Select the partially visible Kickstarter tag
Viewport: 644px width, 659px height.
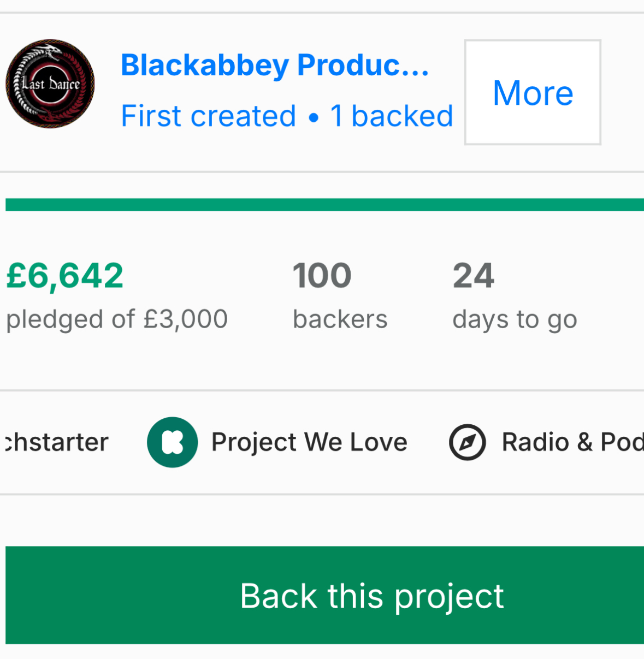coord(57,442)
